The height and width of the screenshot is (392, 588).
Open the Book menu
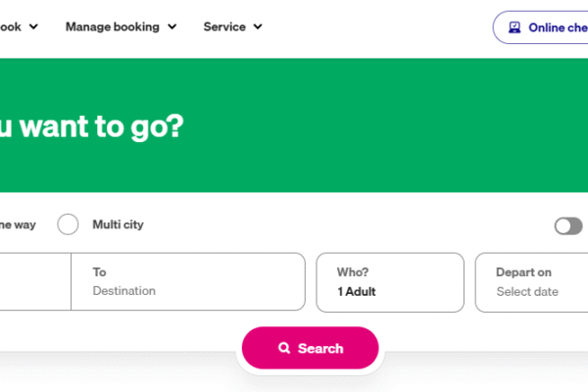tap(12, 27)
